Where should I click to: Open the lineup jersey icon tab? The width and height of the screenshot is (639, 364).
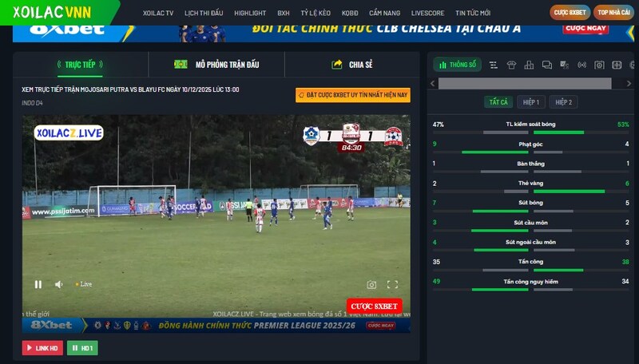tap(511, 65)
